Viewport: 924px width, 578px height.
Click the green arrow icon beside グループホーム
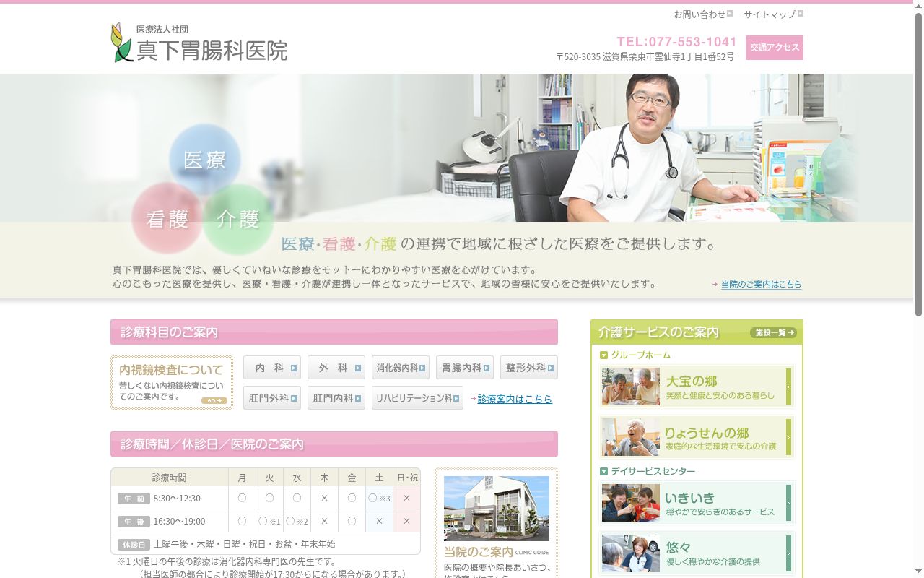click(604, 355)
